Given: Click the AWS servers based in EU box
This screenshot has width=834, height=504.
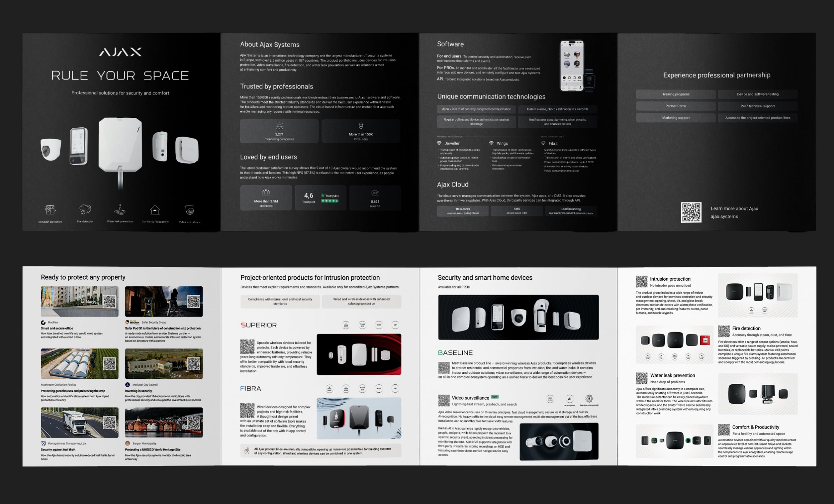Looking at the screenshot, I should click(517, 211).
